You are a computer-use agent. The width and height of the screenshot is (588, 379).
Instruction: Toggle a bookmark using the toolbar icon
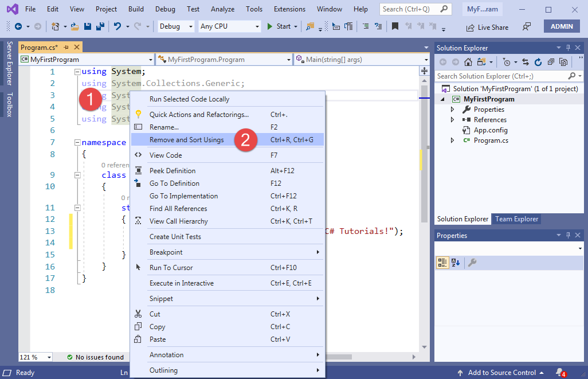coord(395,26)
